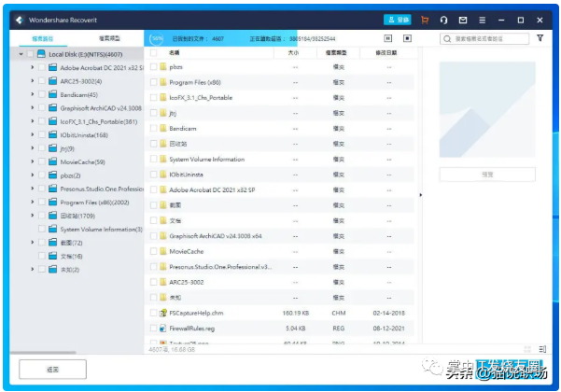561x392 pixels.
Task: Click the funnel filter icon
Action: 540,38
